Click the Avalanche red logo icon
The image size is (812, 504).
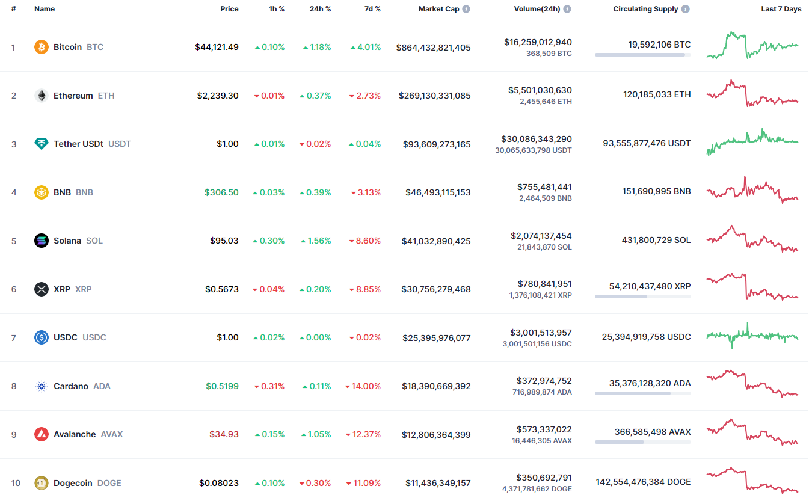[x=42, y=434]
